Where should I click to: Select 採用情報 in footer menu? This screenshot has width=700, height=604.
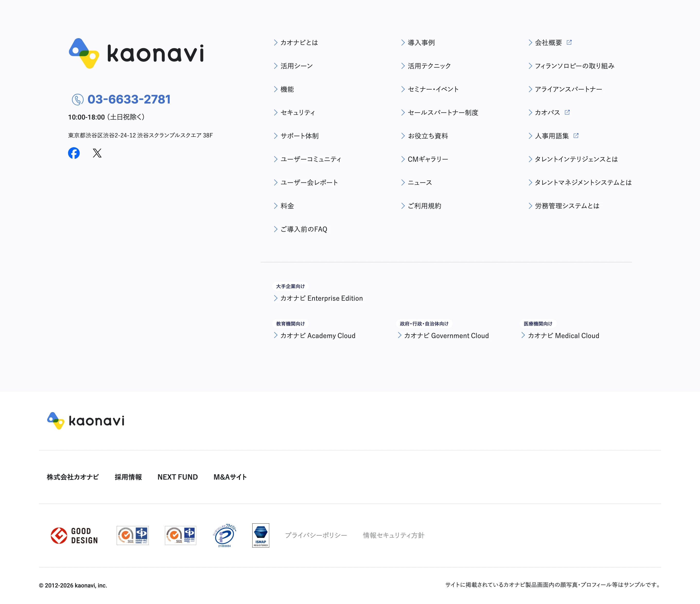pyautogui.click(x=128, y=477)
